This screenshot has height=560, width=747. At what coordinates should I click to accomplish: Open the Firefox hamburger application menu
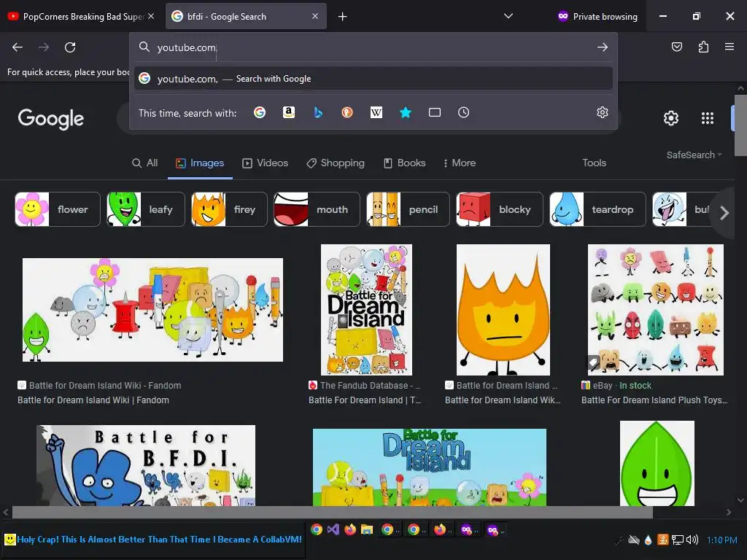729,47
